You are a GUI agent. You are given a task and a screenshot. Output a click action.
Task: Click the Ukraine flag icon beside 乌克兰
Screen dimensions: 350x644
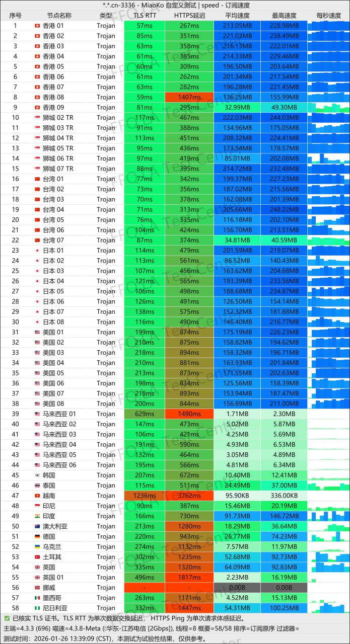click(x=37, y=547)
